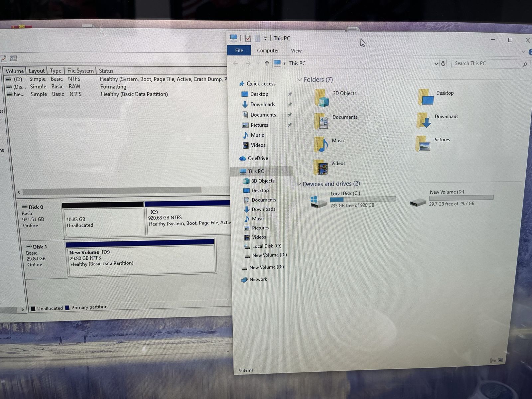The width and height of the screenshot is (532, 399).
Task: Open the Local Disk (C:) drive icon
Action: click(318, 201)
